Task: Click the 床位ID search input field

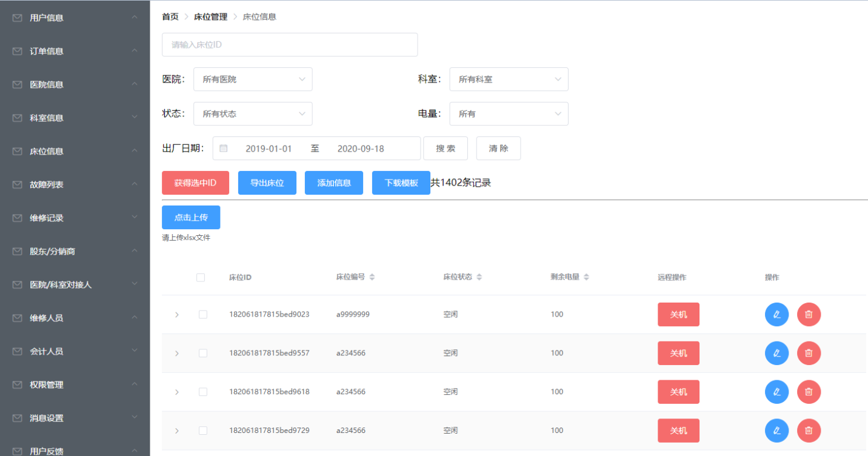Action: pyautogui.click(x=290, y=45)
